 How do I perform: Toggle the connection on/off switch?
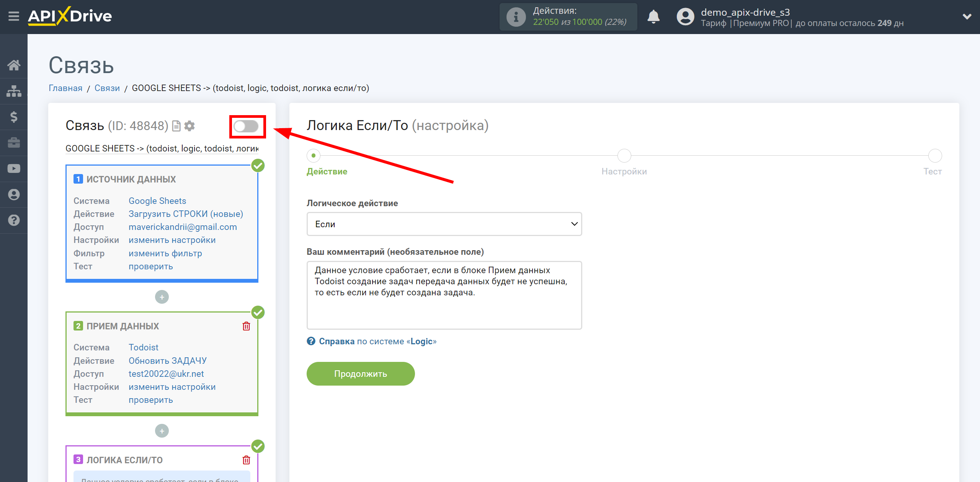(246, 126)
